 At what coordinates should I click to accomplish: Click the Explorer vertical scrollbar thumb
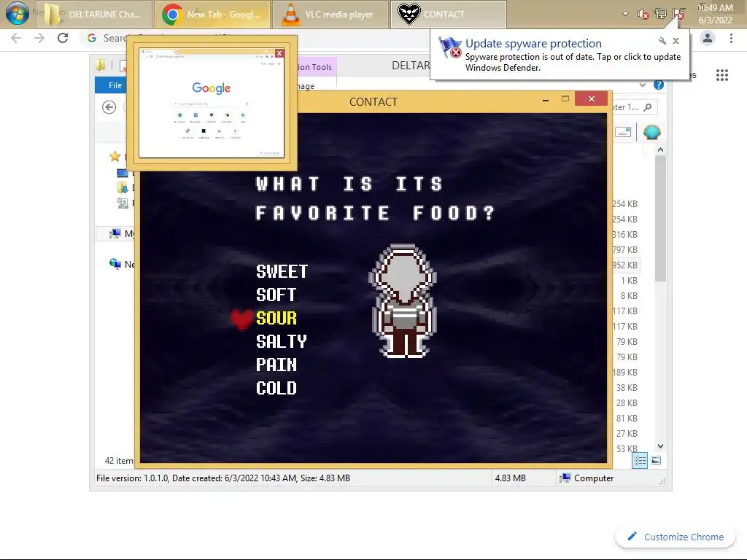pyautogui.click(x=660, y=219)
